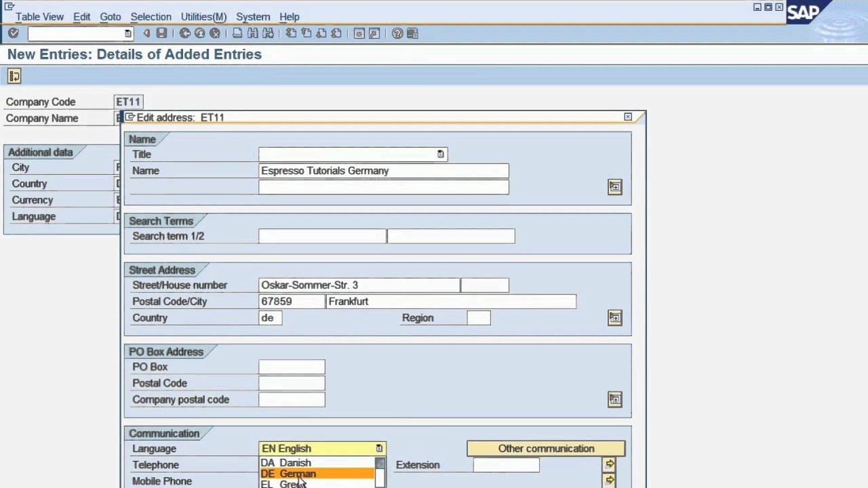Select EL Greek from language list
This screenshot has width=868, height=488.
[317, 484]
